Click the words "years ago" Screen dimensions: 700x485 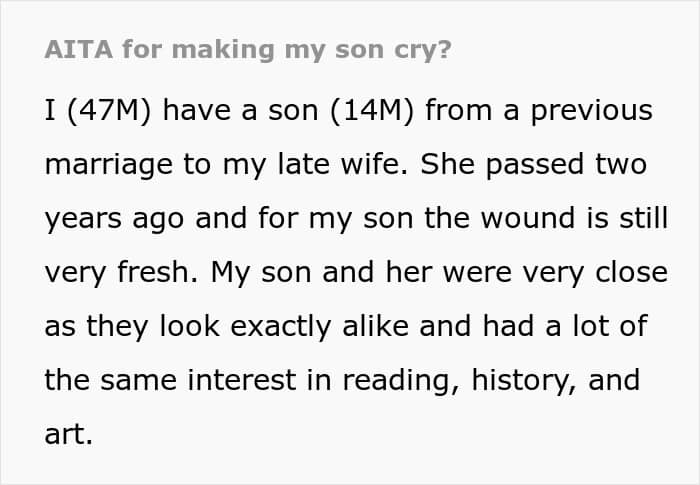[114, 220]
